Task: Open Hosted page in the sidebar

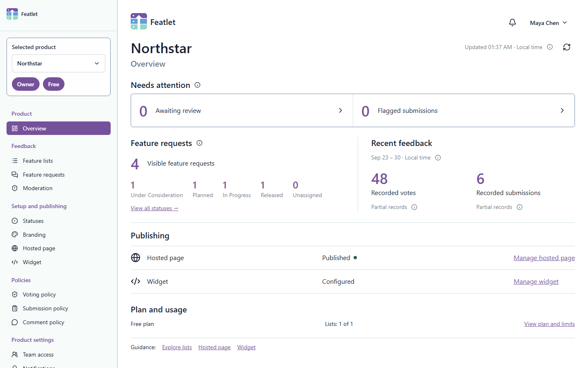Action: pyautogui.click(x=58, y=248)
